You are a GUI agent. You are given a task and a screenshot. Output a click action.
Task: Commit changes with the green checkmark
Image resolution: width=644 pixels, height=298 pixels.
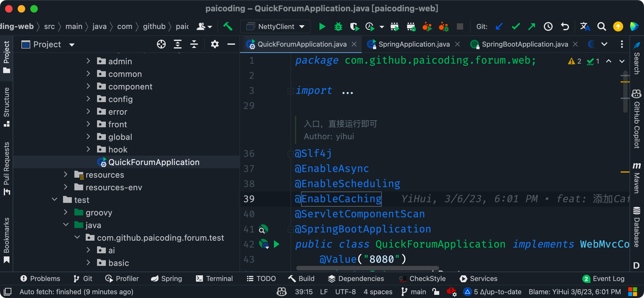[x=515, y=26]
